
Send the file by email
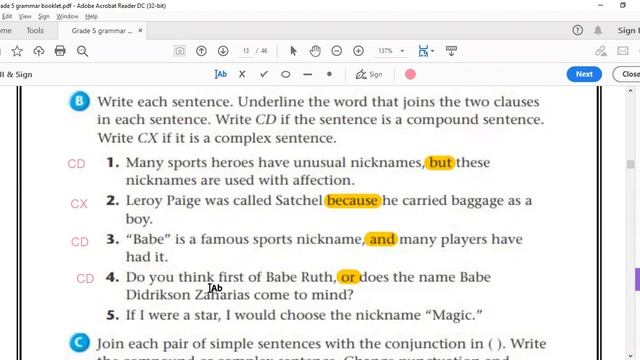click(622, 51)
